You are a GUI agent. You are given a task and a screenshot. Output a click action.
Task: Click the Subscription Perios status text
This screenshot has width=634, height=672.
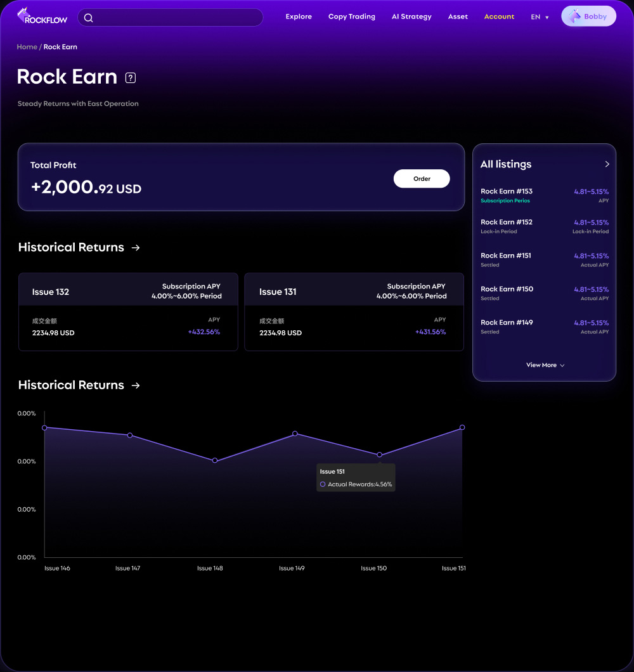pos(505,200)
